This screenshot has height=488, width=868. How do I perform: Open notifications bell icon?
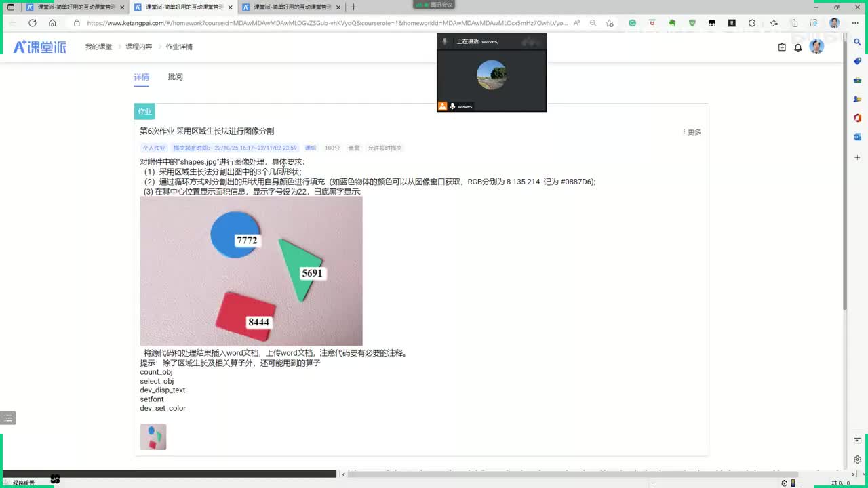pyautogui.click(x=798, y=47)
